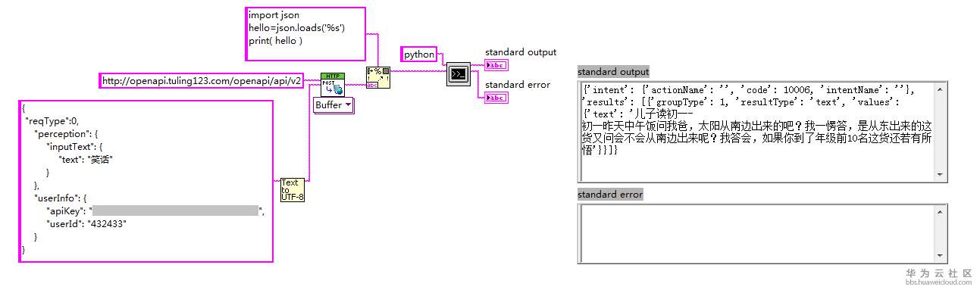Select the grey 'standard error' panel label
Image resolution: width=980 pixels, height=293 pixels.
click(610, 195)
